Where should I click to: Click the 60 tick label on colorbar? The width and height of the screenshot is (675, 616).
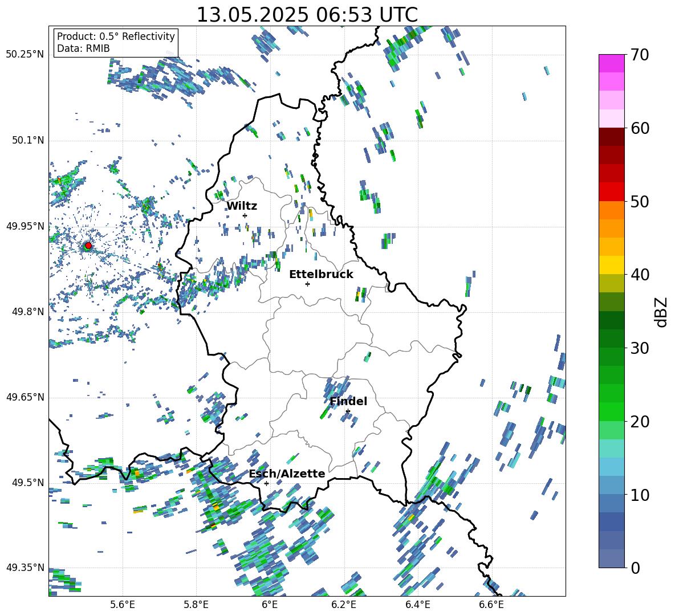pos(640,128)
